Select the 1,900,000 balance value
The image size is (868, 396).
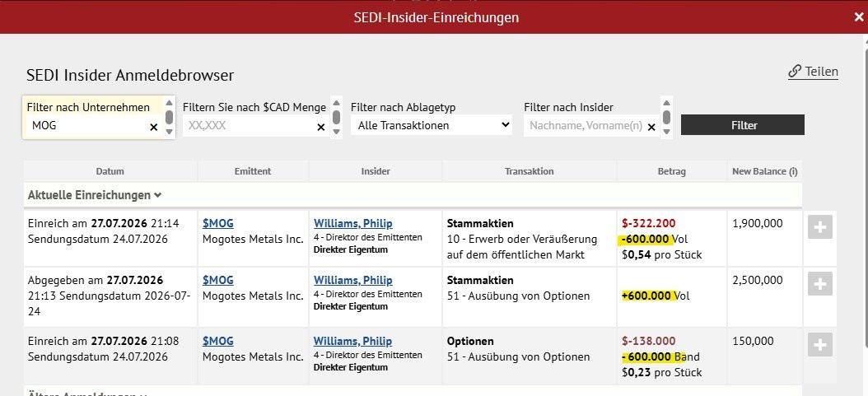click(758, 223)
